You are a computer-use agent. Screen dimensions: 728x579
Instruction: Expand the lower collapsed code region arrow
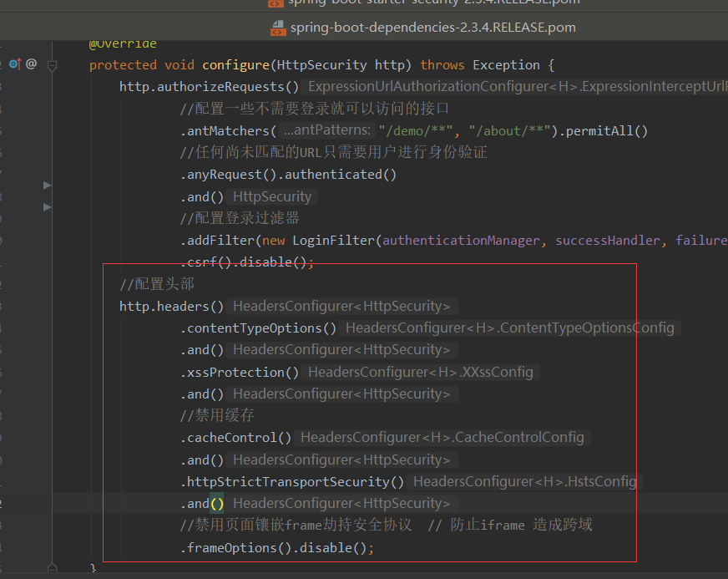pos(48,207)
